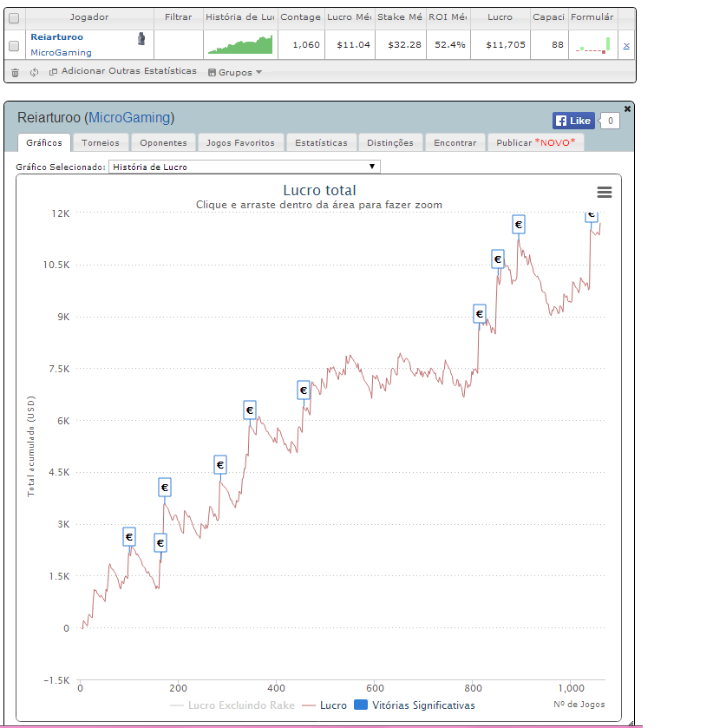The image size is (713, 728).
Task: Tick the checkbox for the Reiarturoo row
Action: click(x=14, y=45)
